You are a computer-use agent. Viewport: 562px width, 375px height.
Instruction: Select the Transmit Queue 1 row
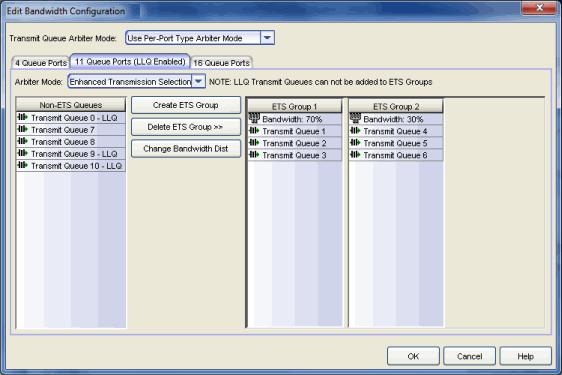295,131
